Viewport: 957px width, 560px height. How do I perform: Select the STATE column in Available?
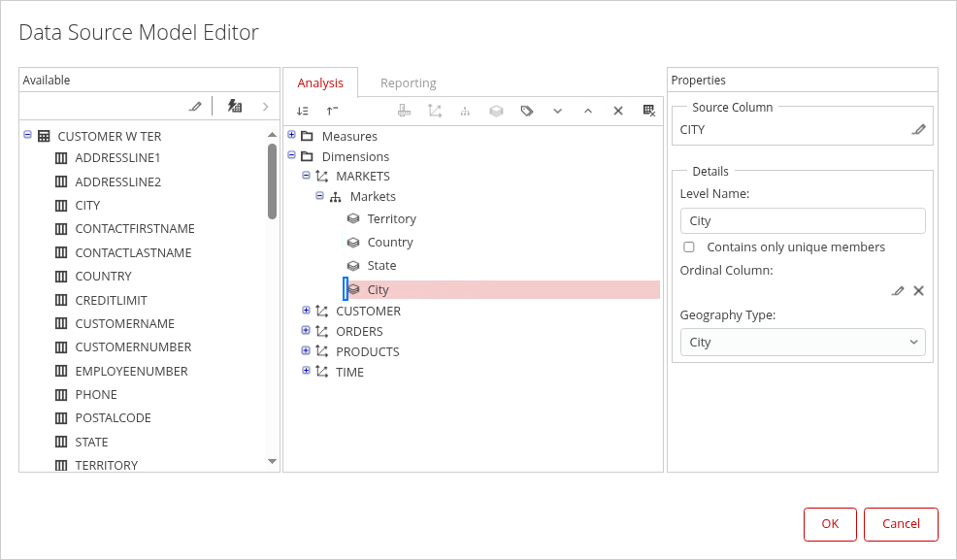(91, 442)
